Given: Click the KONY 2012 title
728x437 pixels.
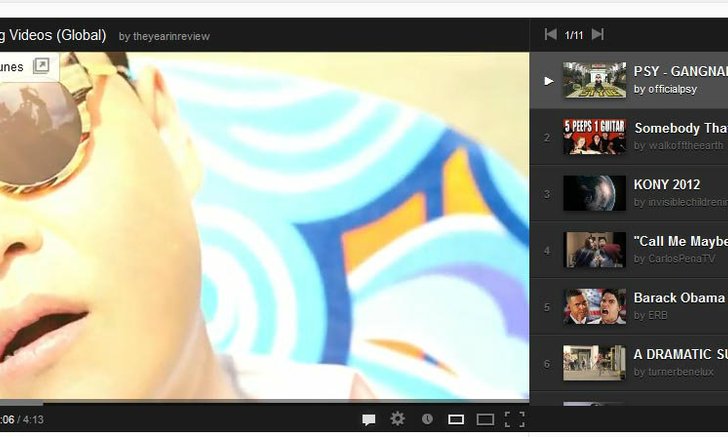Looking at the screenshot, I should click(667, 184).
